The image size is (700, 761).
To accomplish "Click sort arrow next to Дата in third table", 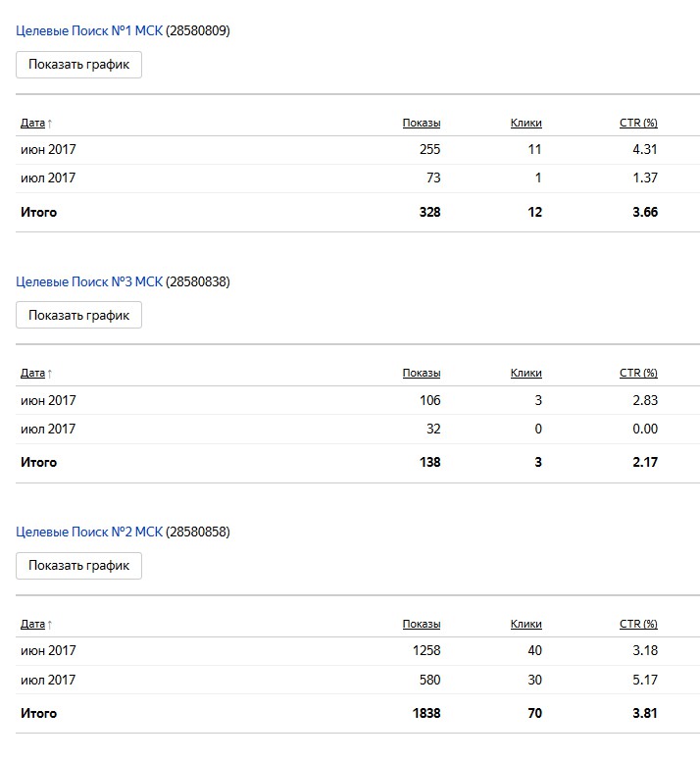I will click(x=49, y=625).
